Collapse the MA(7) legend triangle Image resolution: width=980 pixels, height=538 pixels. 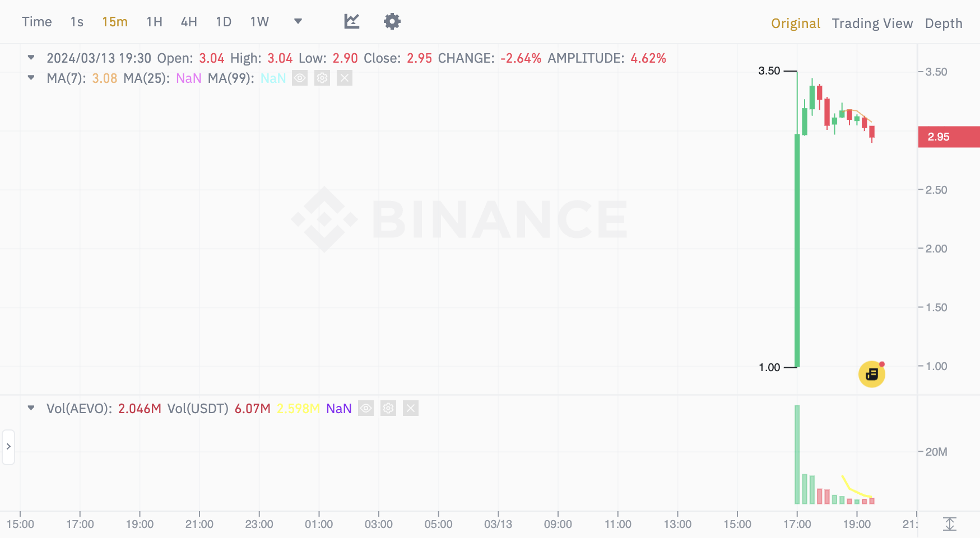click(31, 77)
